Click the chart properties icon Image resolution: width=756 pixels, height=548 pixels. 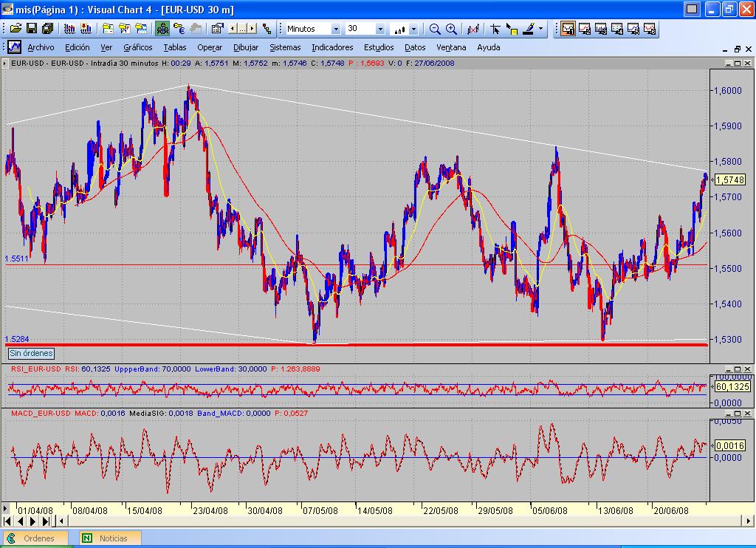click(x=217, y=29)
